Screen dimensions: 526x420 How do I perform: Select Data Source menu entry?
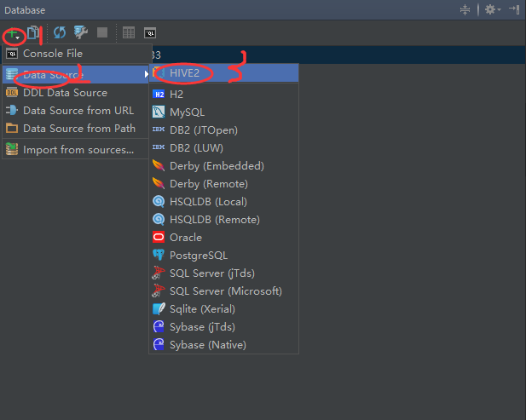coord(76,74)
